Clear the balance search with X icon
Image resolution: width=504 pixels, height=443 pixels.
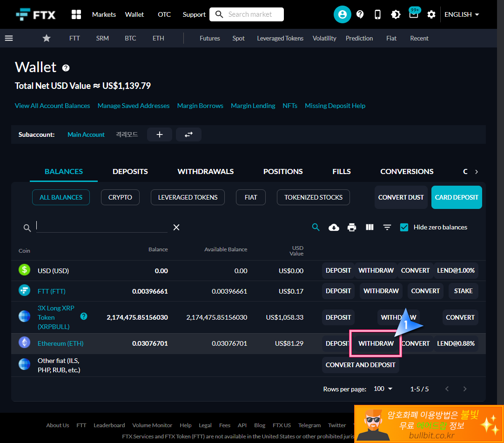(x=176, y=227)
